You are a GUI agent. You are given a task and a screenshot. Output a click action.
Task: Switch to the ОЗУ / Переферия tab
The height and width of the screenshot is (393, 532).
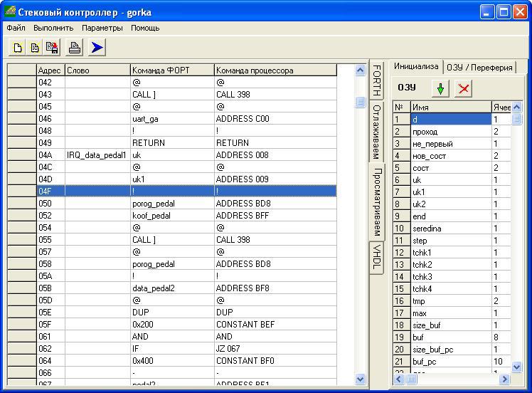pyautogui.click(x=479, y=68)
